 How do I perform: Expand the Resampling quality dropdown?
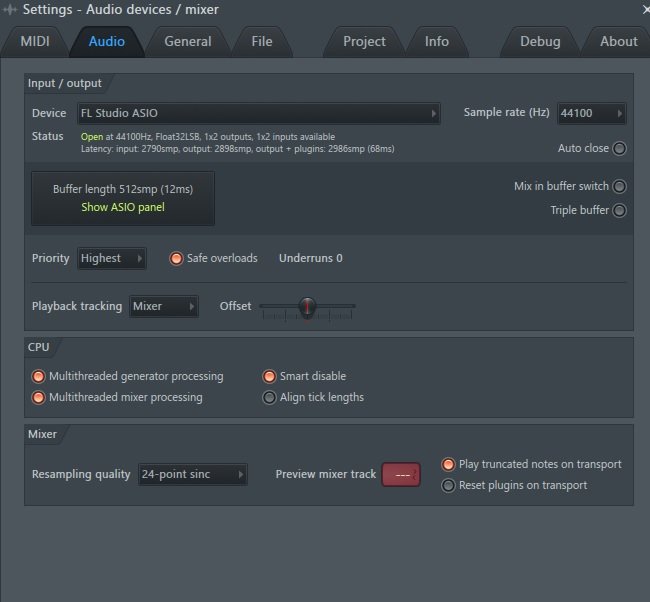192,474
